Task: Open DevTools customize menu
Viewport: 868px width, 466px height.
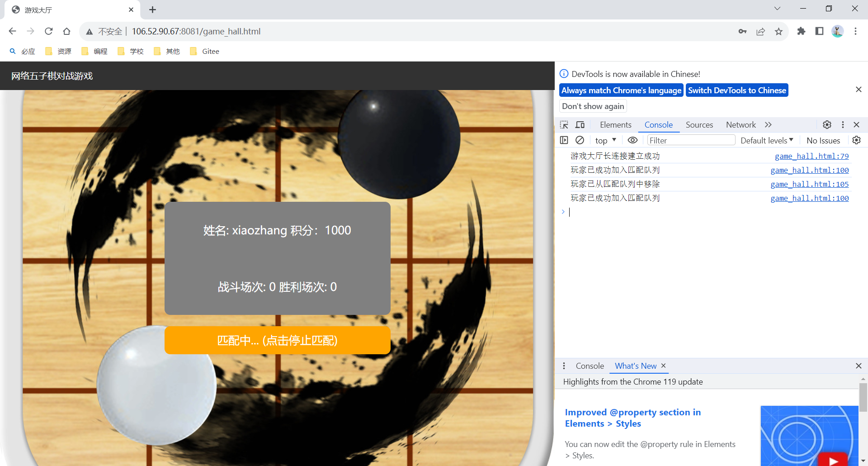Action: click(843, 125)
